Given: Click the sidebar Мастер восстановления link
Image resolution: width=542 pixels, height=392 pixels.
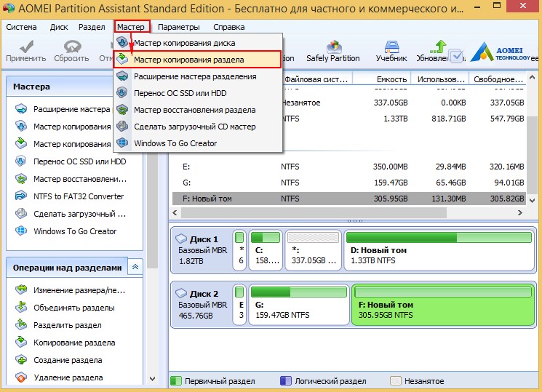Looking at the screenshot, I should pyautogui.click(x=80, y=179).
